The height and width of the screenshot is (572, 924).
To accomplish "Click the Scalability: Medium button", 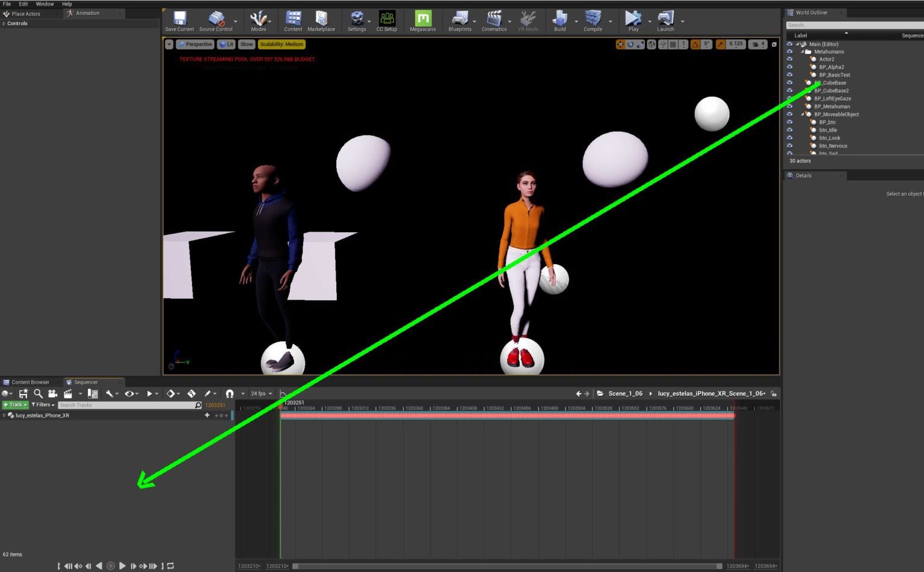I will tap(282, 44).
